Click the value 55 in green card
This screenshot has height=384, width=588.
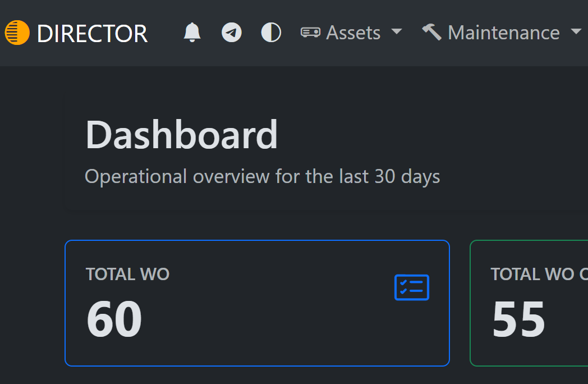(x=518, y=319)
